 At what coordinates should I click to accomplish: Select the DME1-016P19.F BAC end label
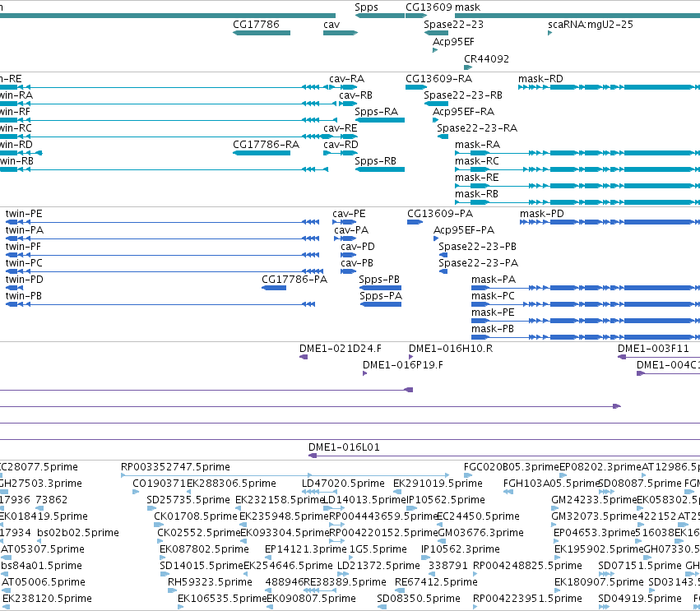403,365
